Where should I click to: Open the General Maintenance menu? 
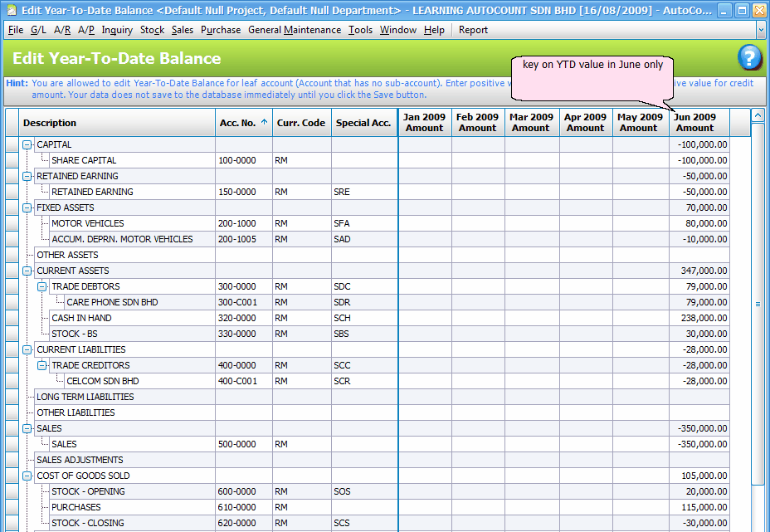[295, 30]
